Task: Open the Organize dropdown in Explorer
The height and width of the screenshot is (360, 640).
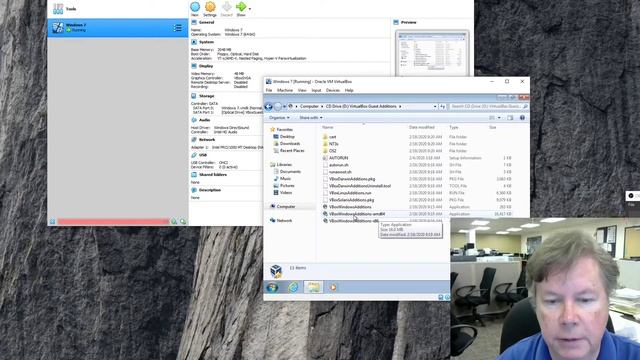Action: tap(279, 118)
